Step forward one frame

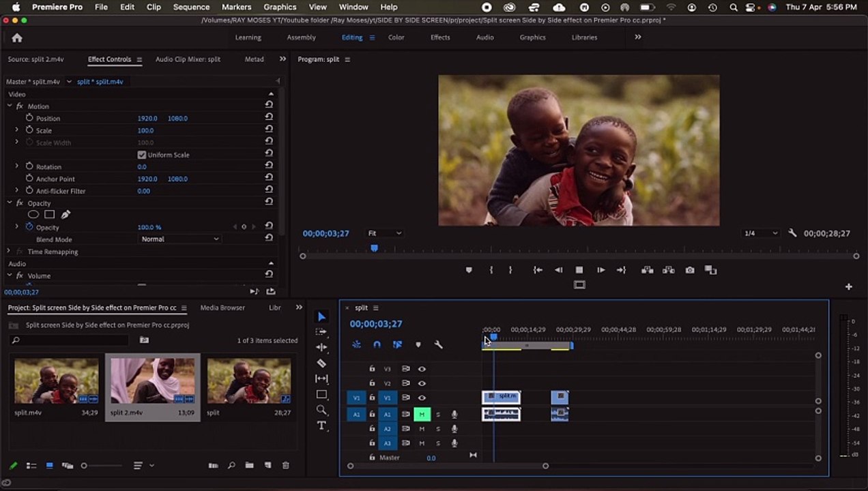coord(601,270)
